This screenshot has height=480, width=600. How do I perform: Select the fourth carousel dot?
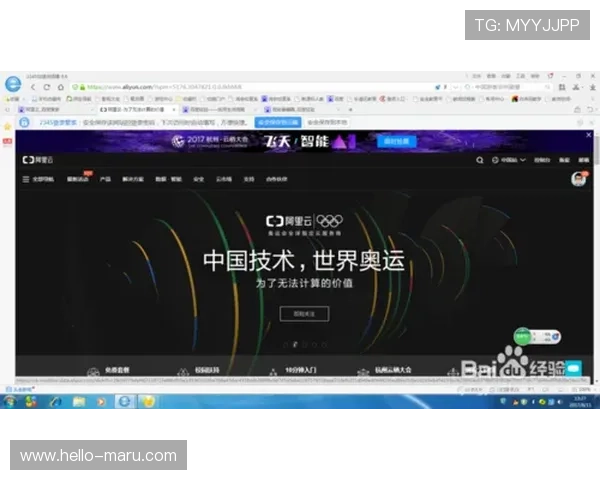(x=315, y=344)
